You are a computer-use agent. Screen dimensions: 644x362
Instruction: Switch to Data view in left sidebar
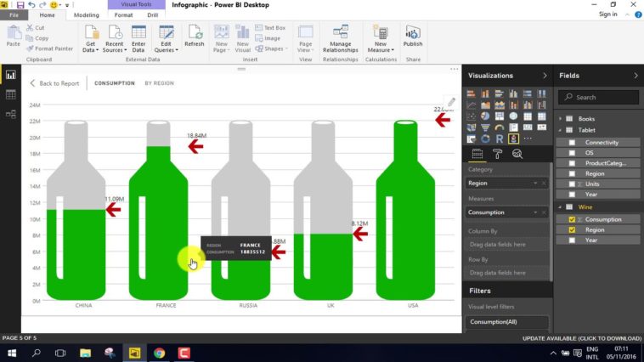pos(11,94)
